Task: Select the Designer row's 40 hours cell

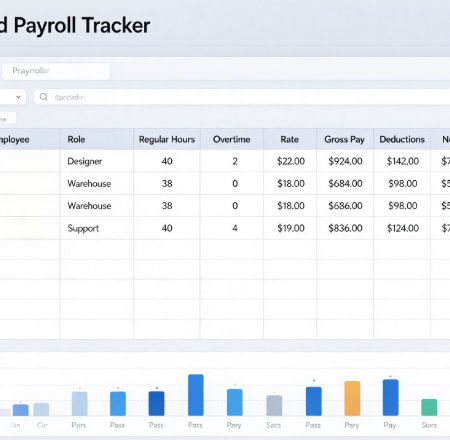Action: [167, 161]
